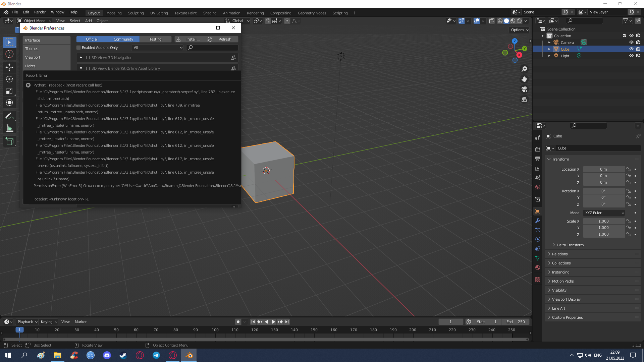Open the Render menu

click(40, 12)
